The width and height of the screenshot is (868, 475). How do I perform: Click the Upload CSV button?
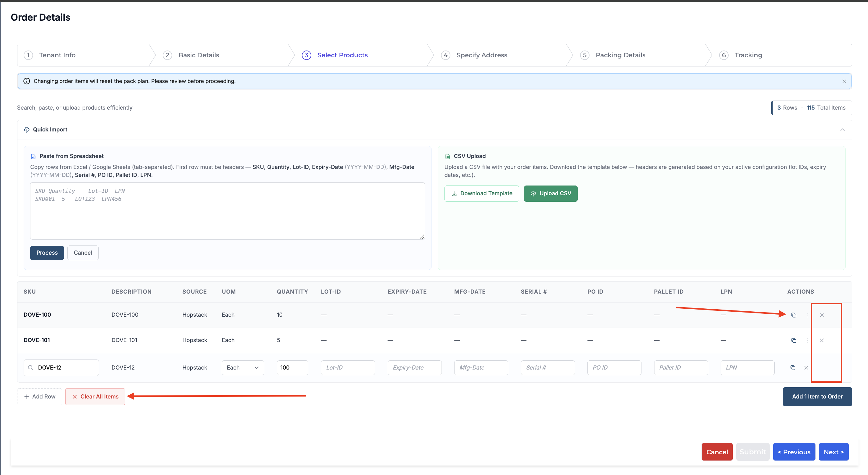[x=550, y=193]
